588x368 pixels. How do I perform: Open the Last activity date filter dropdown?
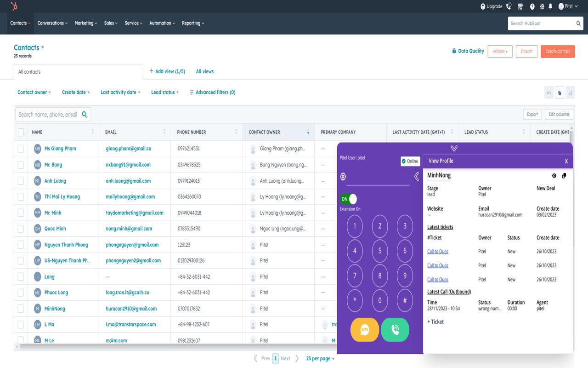coord(120,92)
